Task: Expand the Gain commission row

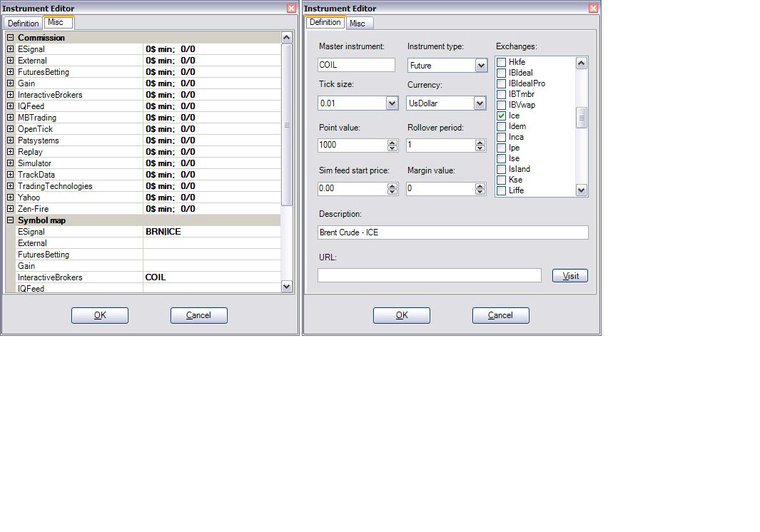Action: (x=10, y=83)
